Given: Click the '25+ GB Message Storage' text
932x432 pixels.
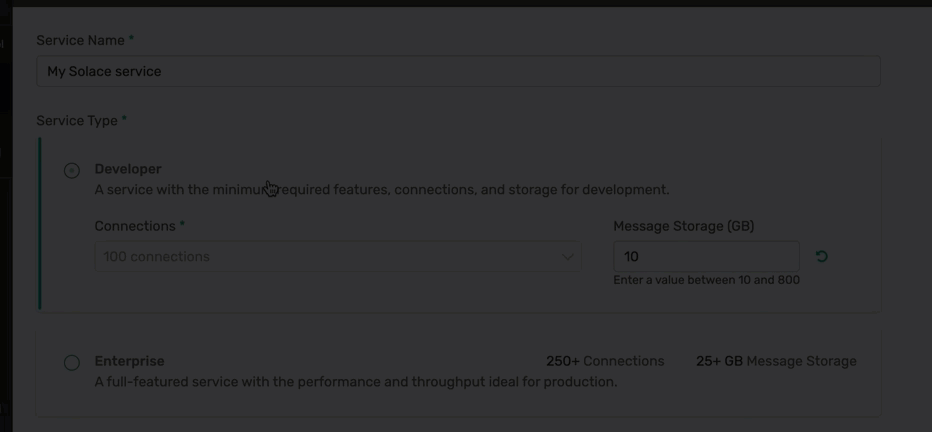Looking at the screenshot, I should click(776, 361).
